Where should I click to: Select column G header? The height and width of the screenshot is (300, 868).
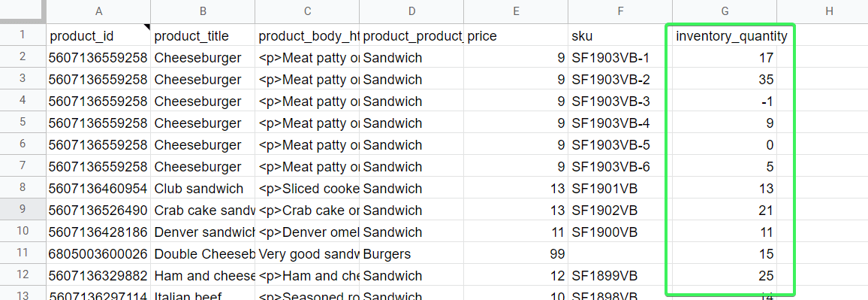pos(725,11)
